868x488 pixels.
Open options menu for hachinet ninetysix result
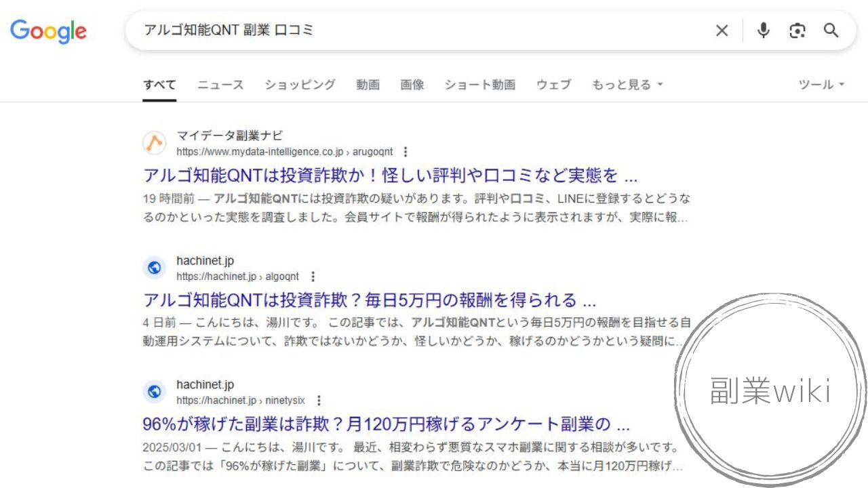pos(319,401)
